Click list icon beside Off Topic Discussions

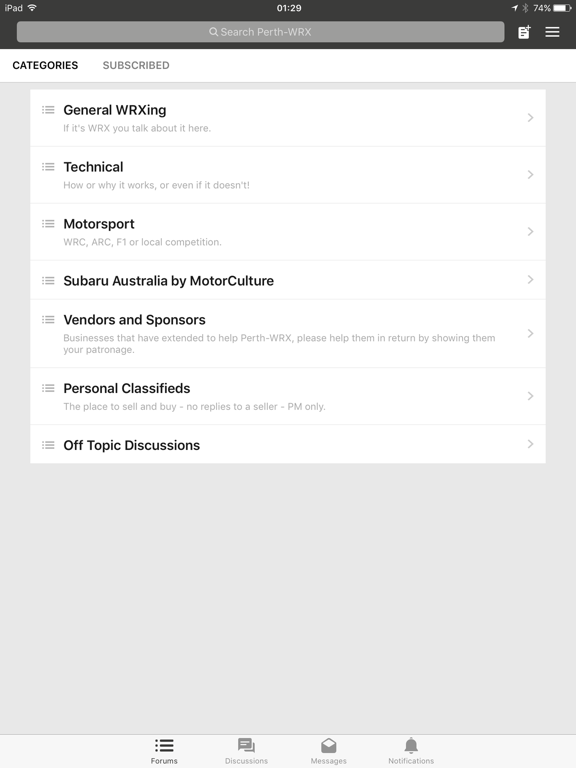48,445
